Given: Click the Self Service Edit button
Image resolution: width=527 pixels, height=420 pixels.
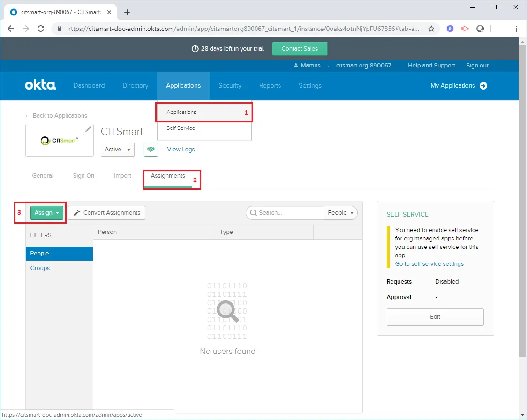Looking at the screenshot, I should pyautogui.click(x=435, y=317).
